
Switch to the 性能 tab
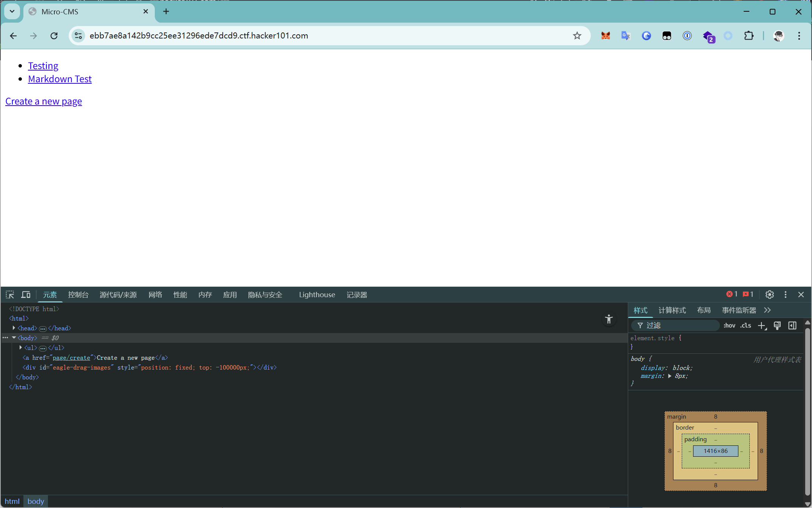click(x=180, y=295)
